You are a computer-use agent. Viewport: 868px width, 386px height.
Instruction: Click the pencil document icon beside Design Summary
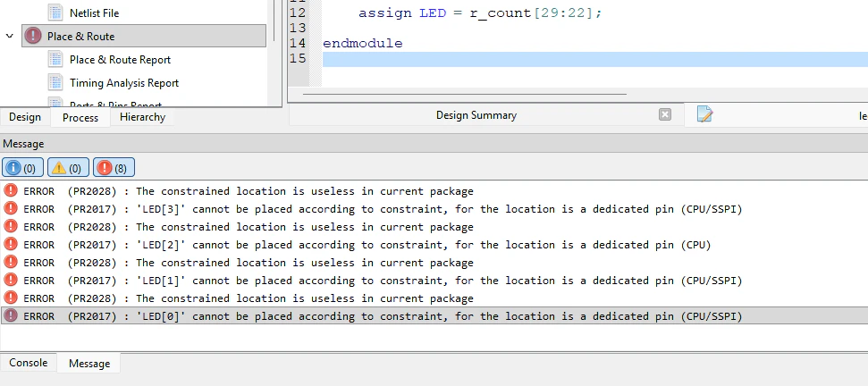click(704, 113)
